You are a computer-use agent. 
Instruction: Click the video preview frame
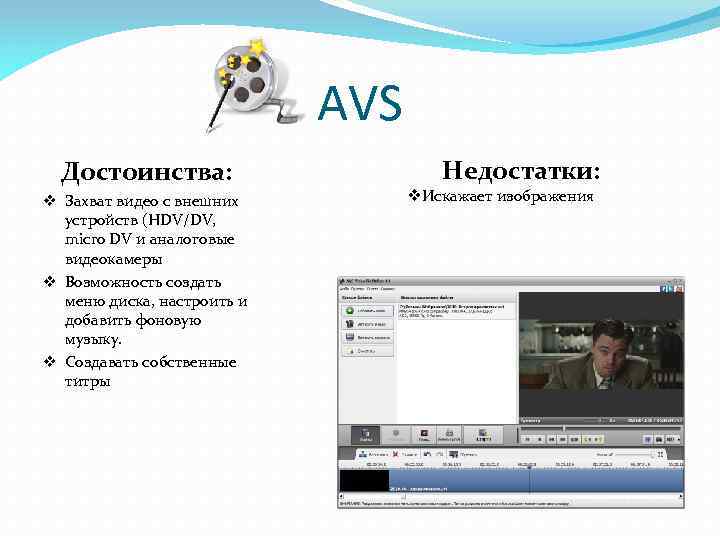(x=601, y=354)
